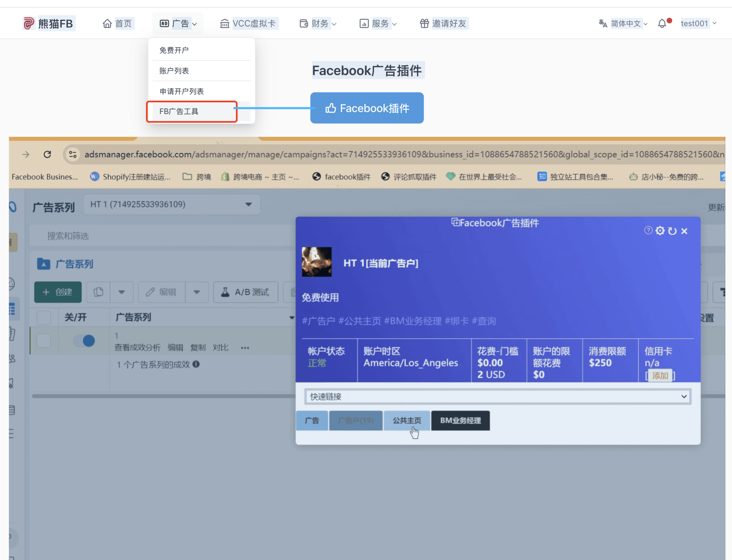The height and width of the screenshot is (560, 732).
Task: Expand the 广告 menu dropdown
Action: [178, 23]
